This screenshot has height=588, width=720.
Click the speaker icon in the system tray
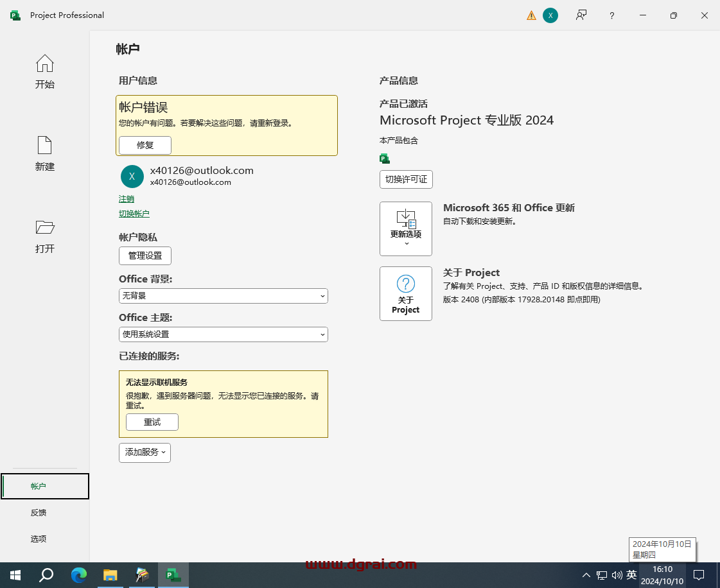[x=617, y=575]
